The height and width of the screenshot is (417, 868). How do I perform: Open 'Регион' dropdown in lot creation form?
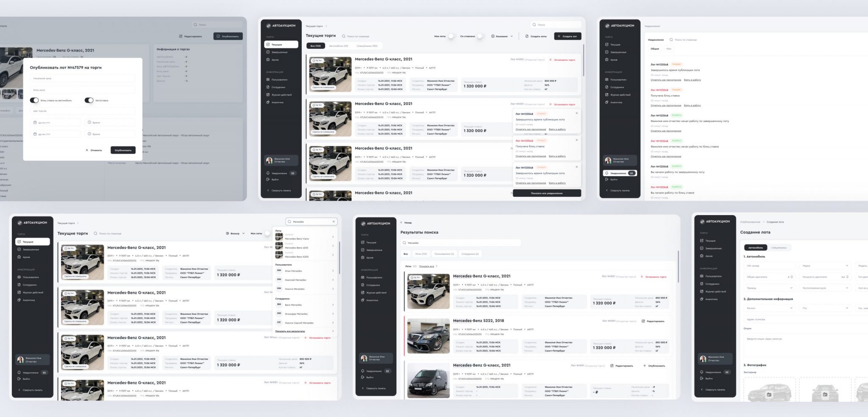tap(769, 308)
